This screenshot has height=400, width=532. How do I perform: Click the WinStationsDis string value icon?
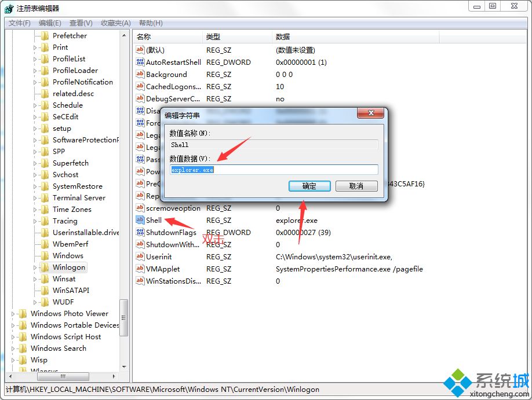(140, 281)
